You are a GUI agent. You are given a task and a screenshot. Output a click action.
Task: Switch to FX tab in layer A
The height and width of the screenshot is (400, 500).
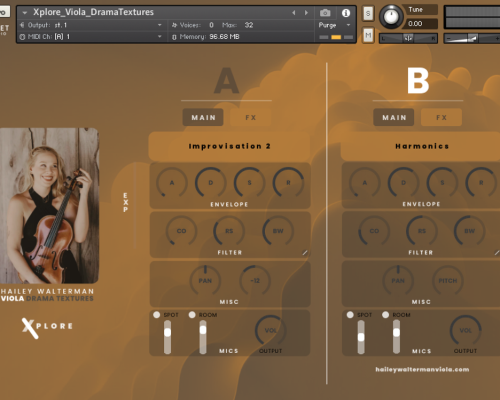(x=251, y=117)
